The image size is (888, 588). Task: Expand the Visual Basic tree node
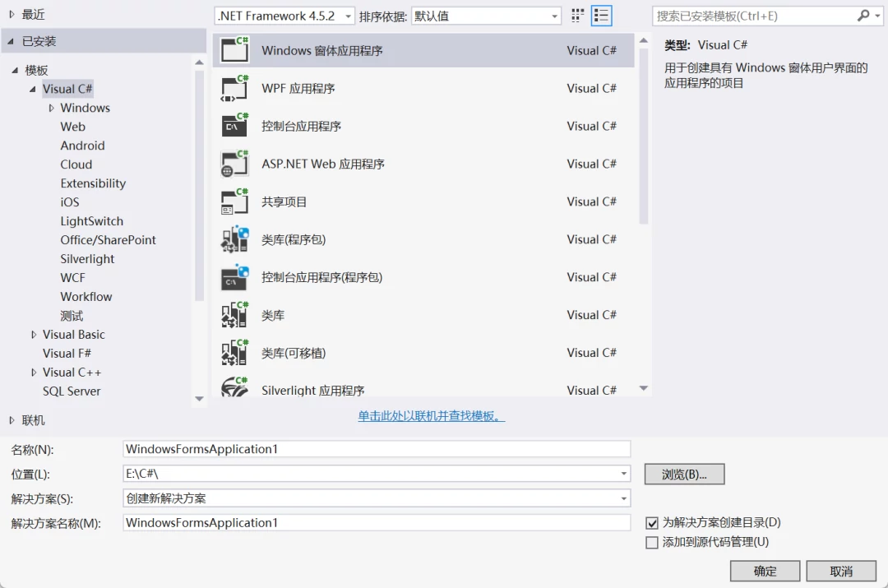point(34,335)
